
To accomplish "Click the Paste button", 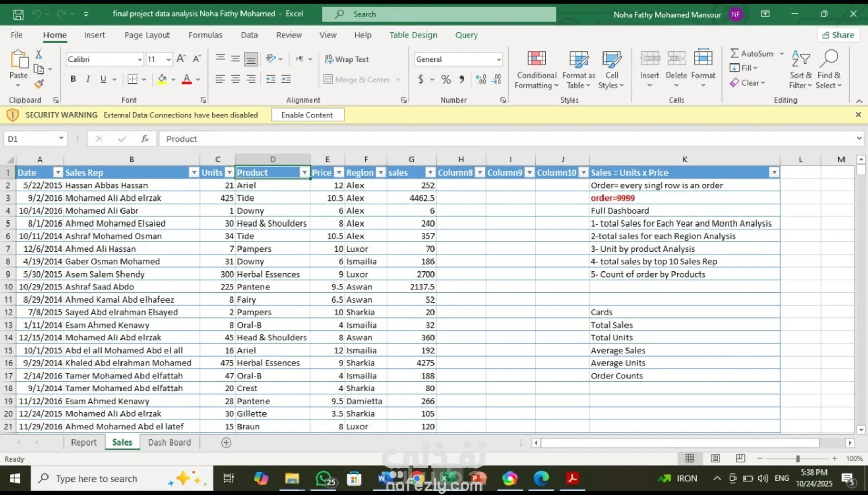I will [19, 65].
